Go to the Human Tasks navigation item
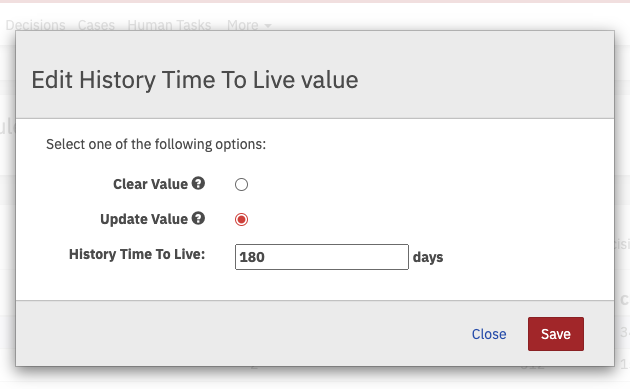 pos(169,25)
